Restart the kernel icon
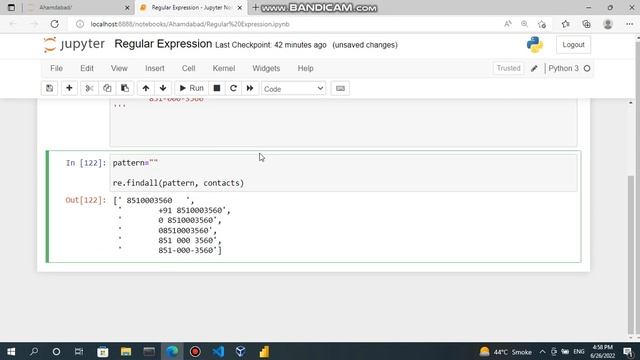This screenshot has width=640, height=360. coord(233,88)
